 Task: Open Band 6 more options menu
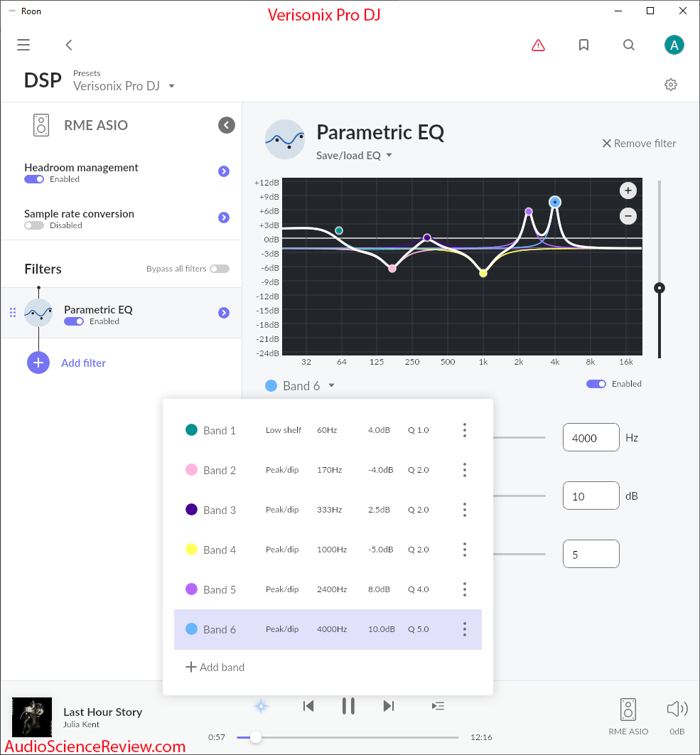pos(465,629)
